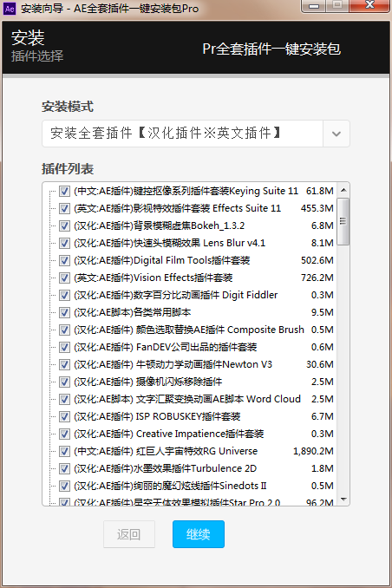Open the install mode dropdown arrow
This screenshot has width=392, height=588.
336,134
